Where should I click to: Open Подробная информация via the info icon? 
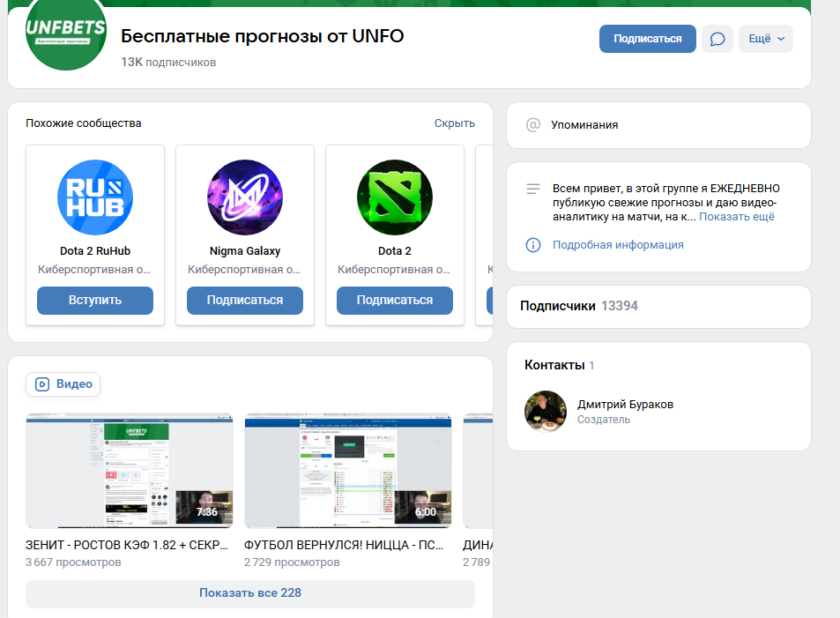coord(617,245)
